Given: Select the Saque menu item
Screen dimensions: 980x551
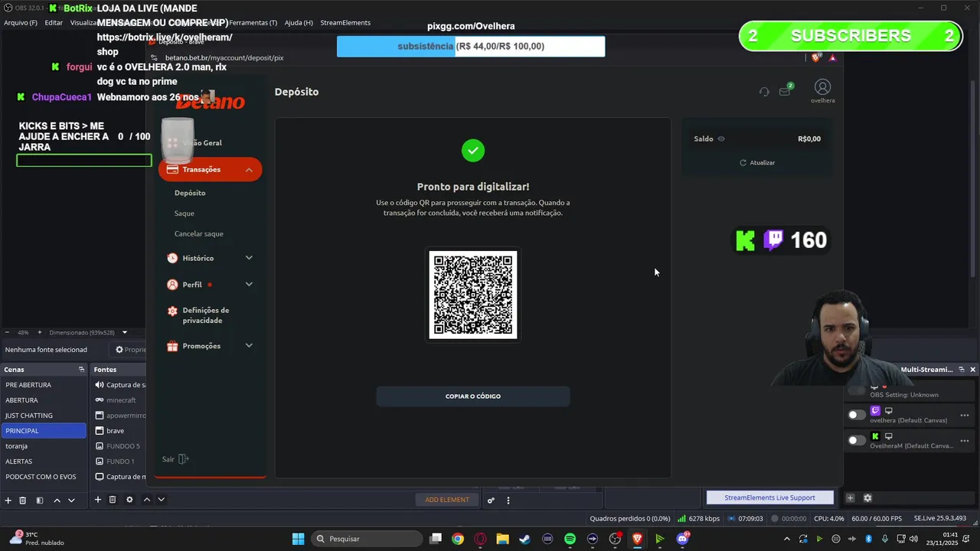Looking at the screenshot, I should click(185, 214).
